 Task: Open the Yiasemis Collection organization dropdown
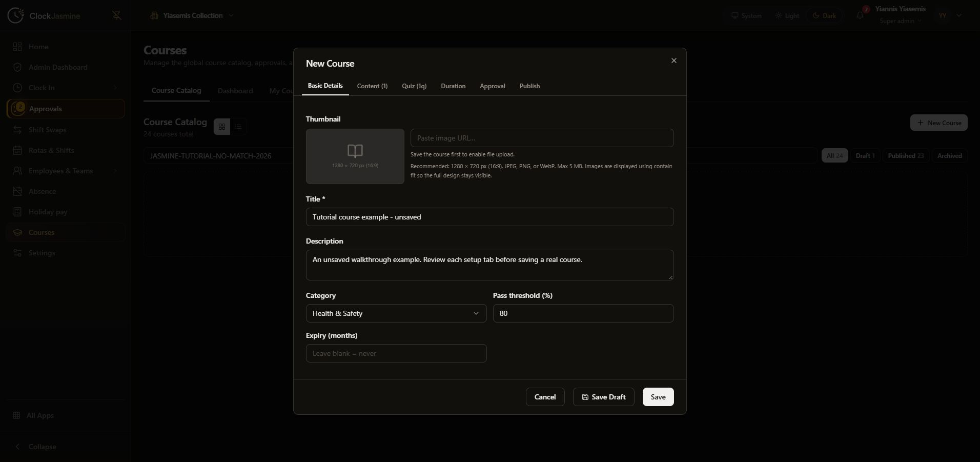pos(192,15)
